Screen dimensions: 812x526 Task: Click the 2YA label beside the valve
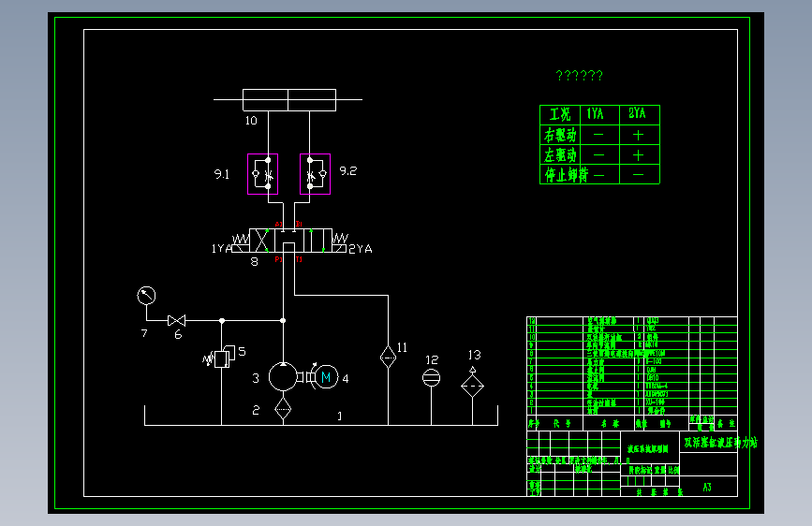tap(361, 249)
